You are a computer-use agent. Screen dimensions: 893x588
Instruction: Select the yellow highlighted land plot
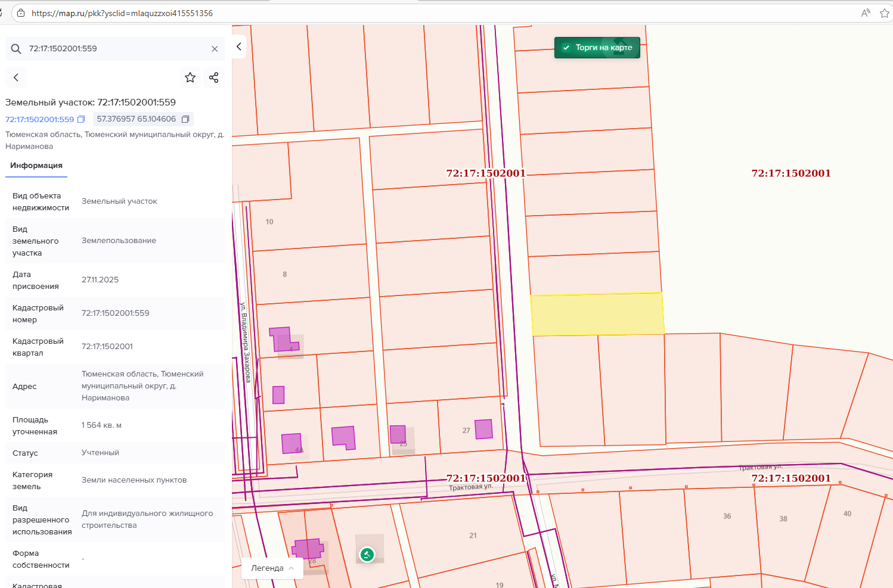[597, 314]
